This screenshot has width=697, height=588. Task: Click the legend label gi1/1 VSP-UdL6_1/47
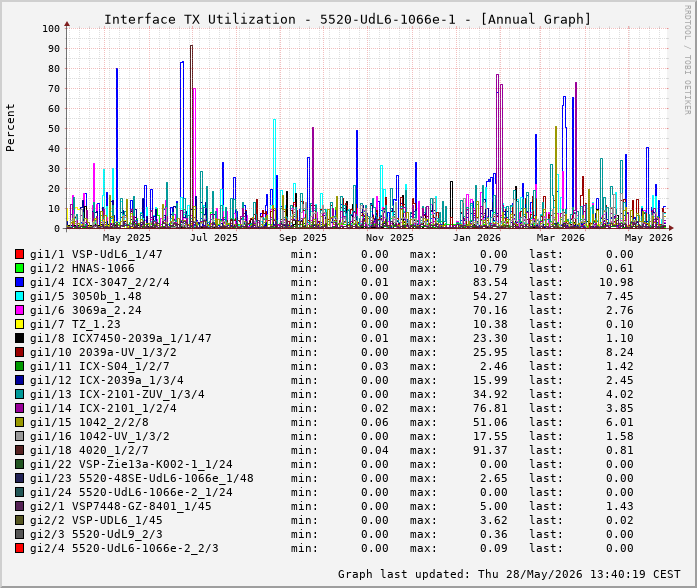pos(96,254)
